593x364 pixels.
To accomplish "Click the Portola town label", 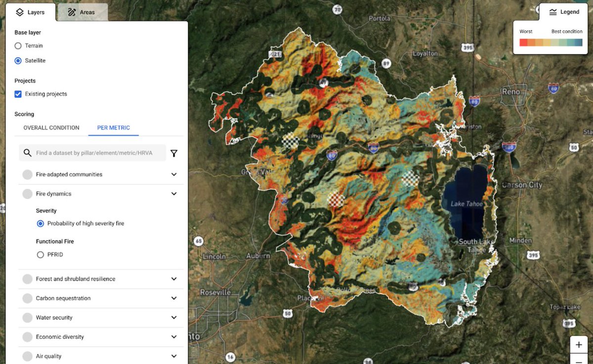I will coord(380,19).
